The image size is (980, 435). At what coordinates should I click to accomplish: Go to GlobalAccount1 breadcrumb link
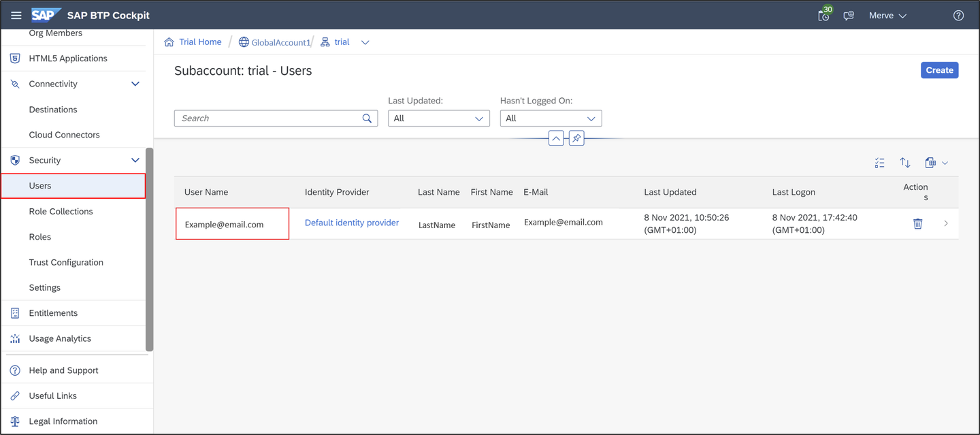tap(280, 42)
